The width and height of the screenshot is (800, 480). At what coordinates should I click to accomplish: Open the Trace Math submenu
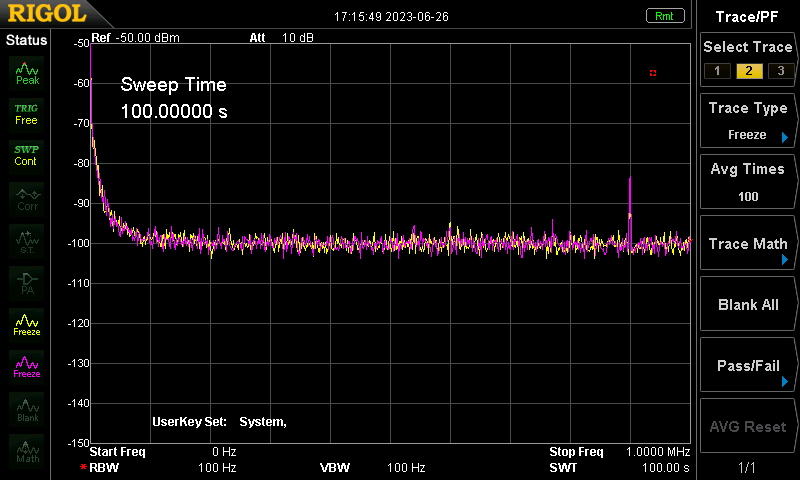(747, 243)
